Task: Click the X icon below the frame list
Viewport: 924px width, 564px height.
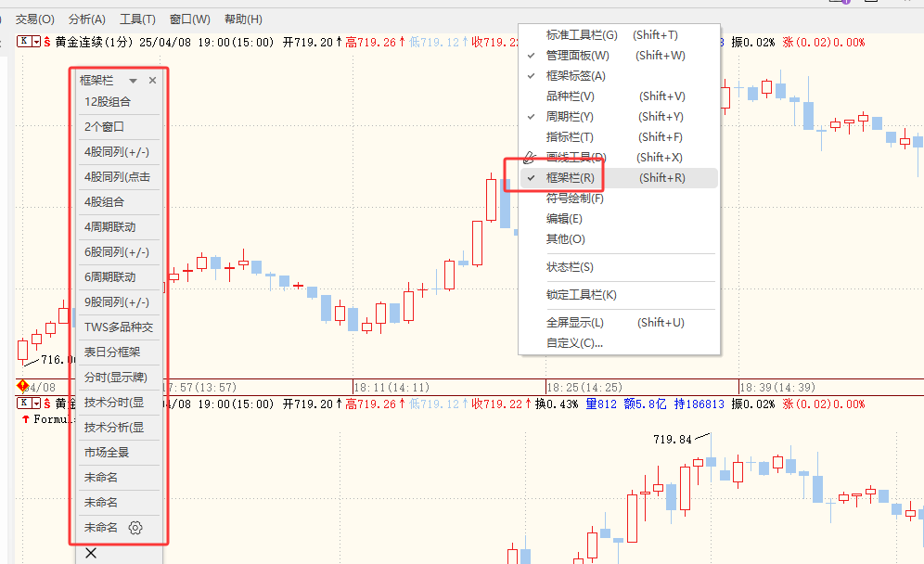Action: point(91,553)
